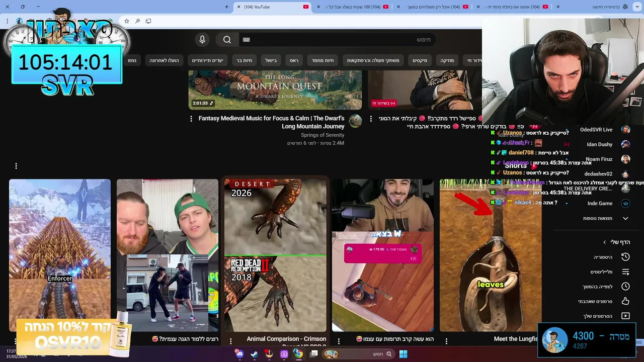Select the 'מיקסים' filter chip
This screenshot has width=644, height=362.
[x=420, y=60]
